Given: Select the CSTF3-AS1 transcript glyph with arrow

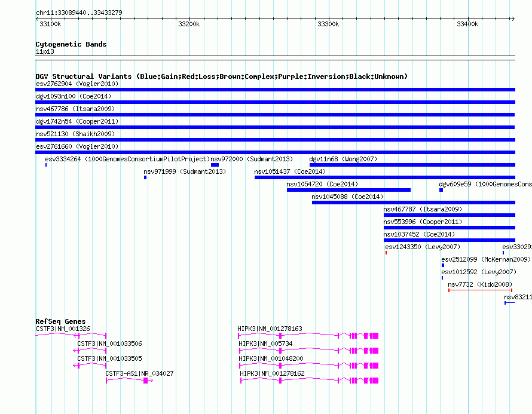Looking at the screenshot, I should (130, 381).
